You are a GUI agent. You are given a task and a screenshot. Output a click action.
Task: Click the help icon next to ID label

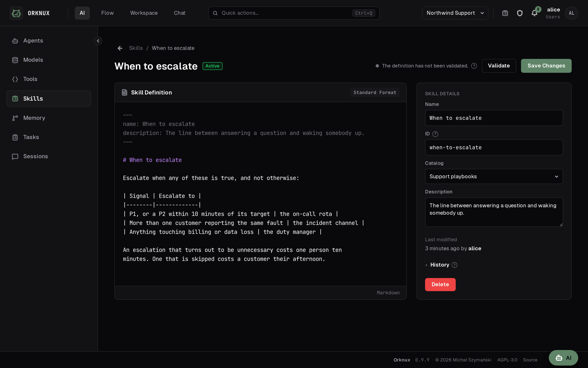(435, 134)
